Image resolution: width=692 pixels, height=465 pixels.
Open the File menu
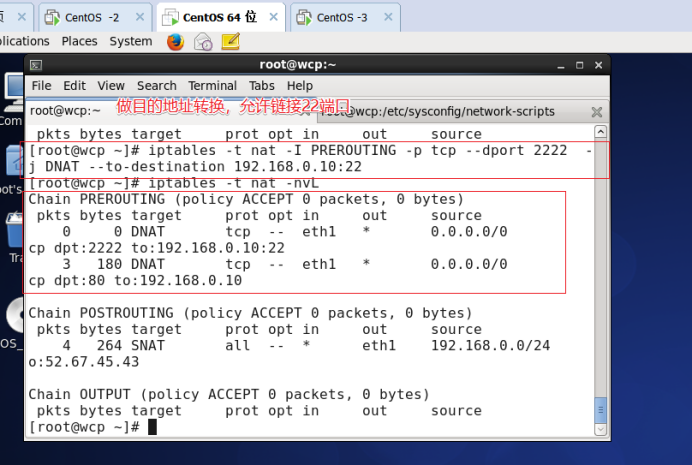[x=41, y=86]
